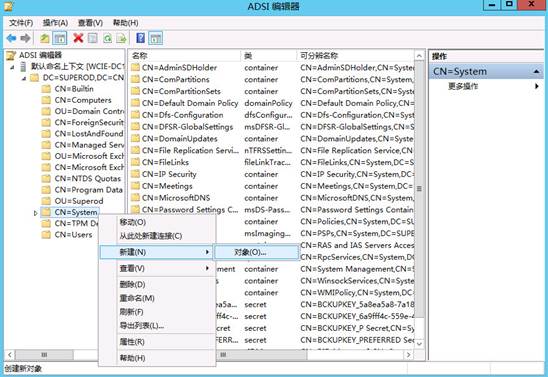Screen dimensions: 548x377
Task: Select the CN=DFSR-GlobalSettings row
Action: point(272,127)
